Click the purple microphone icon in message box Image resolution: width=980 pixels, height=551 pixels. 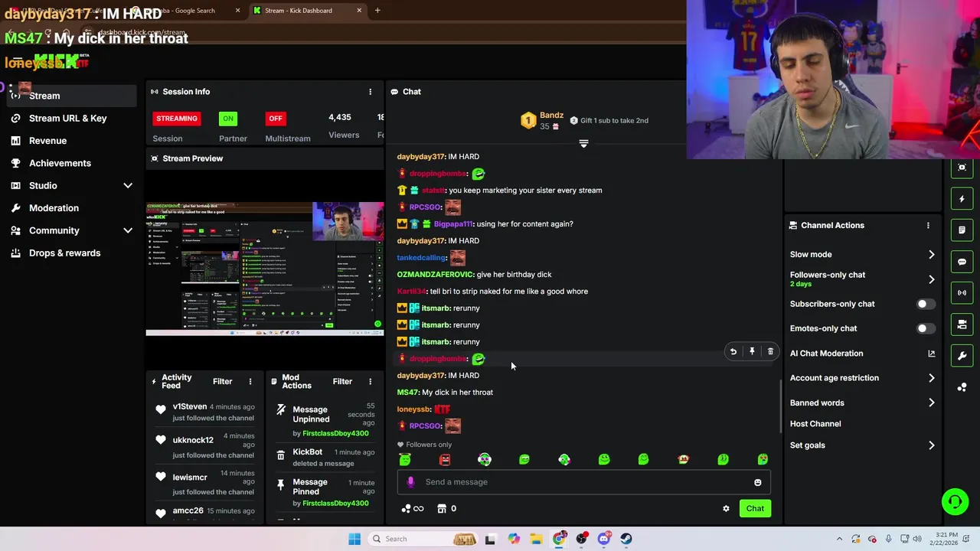click(410, 482)
